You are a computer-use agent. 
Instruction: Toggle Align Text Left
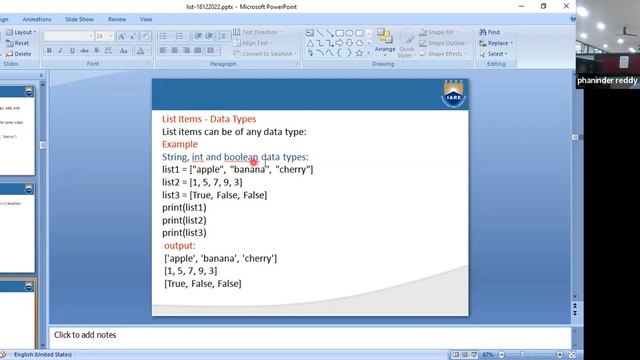coord(163,51)
